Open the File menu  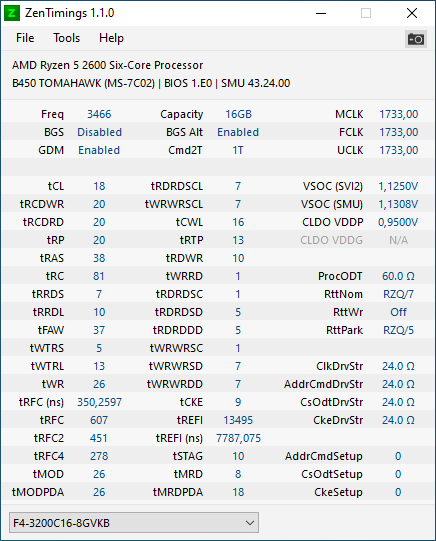[25, 38]
